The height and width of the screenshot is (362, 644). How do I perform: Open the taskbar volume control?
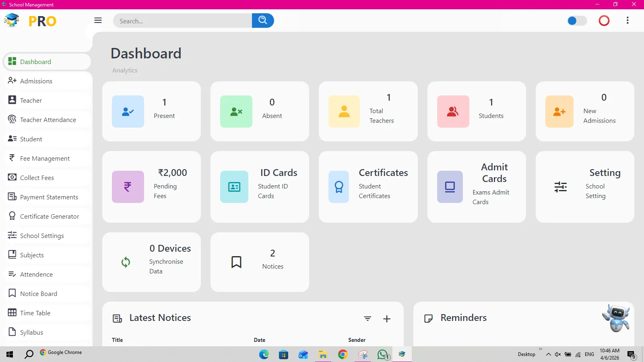[558, 354]
